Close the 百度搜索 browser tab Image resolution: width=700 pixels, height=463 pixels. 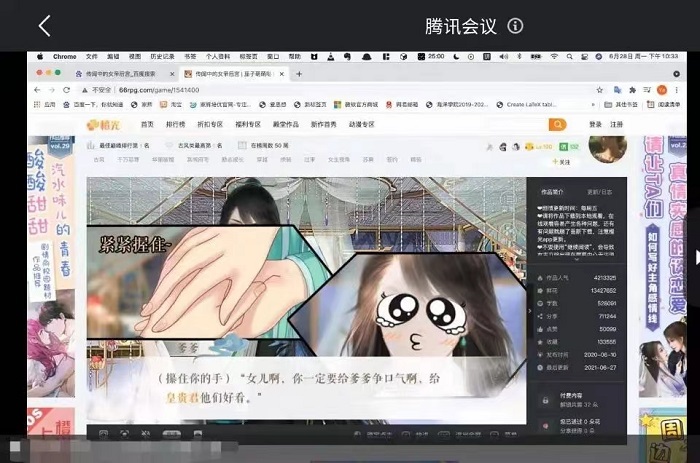point(172,74)
